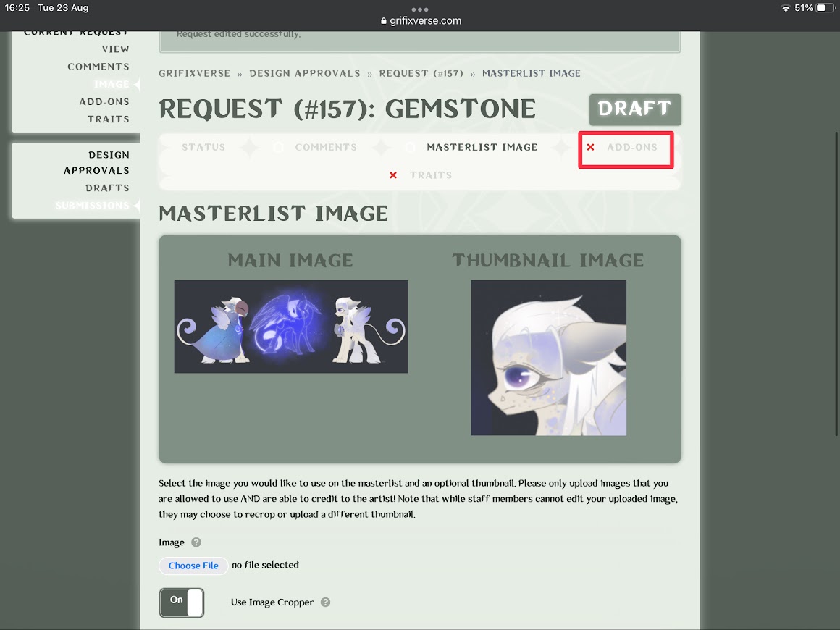840x630 pixels.
Task: Follow the Design Approvals breadcrumb link
Action: point(305,73)
